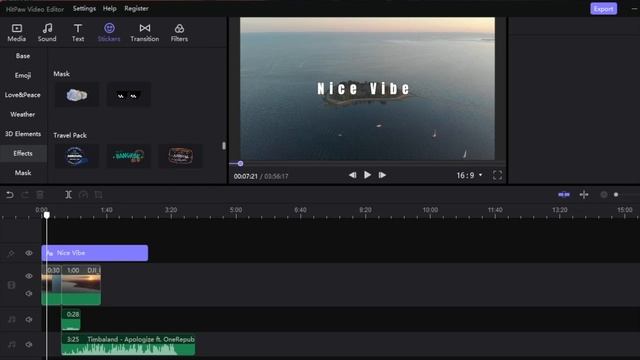Screen dimensions: 640x360
Task: Choose the sunglasses mask sticker
Action: (x=129, y=95)
